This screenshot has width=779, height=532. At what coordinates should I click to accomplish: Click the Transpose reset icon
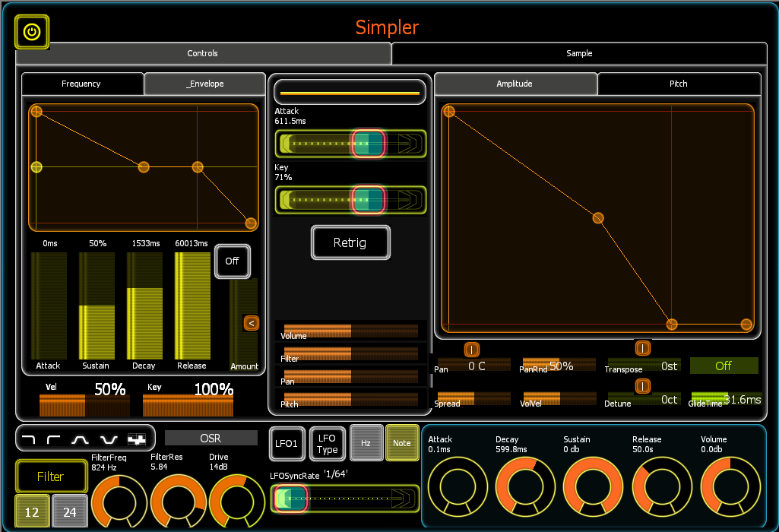tap(642, 348)
